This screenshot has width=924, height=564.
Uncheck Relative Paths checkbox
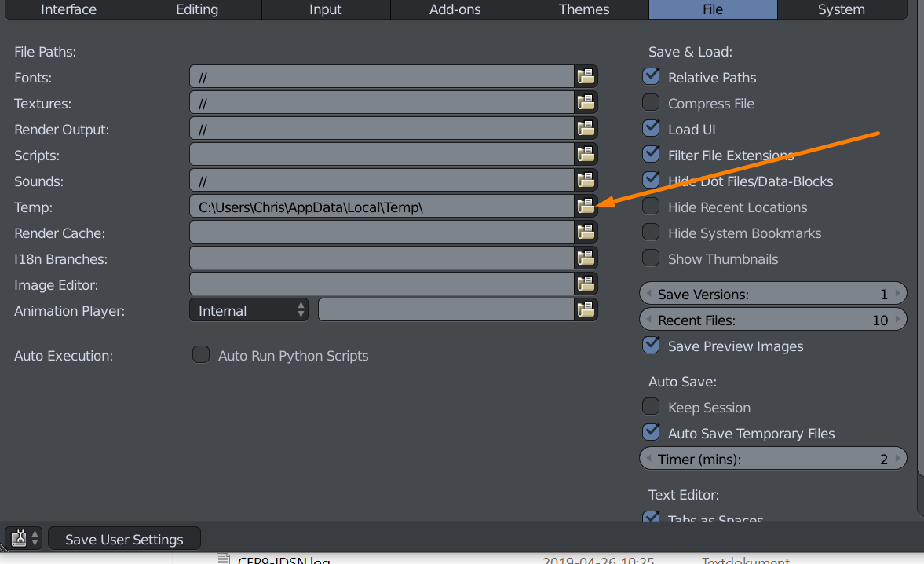point(651,77)
